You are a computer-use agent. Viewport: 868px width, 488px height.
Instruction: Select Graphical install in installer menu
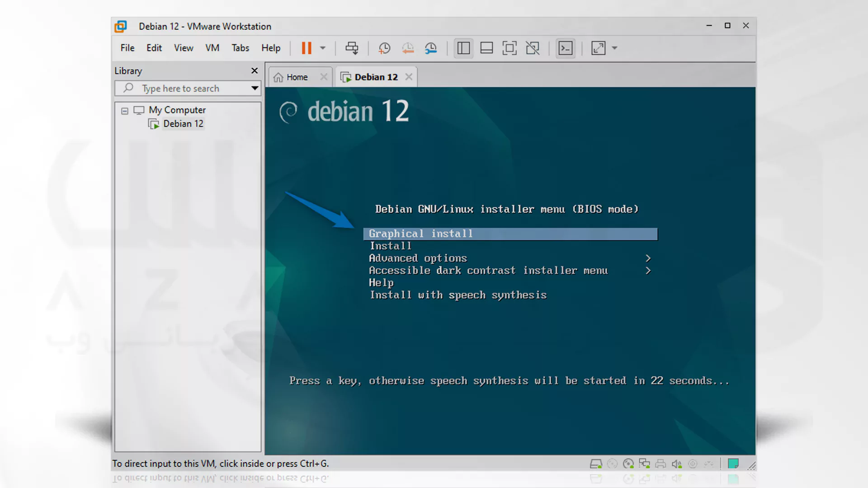510,234
